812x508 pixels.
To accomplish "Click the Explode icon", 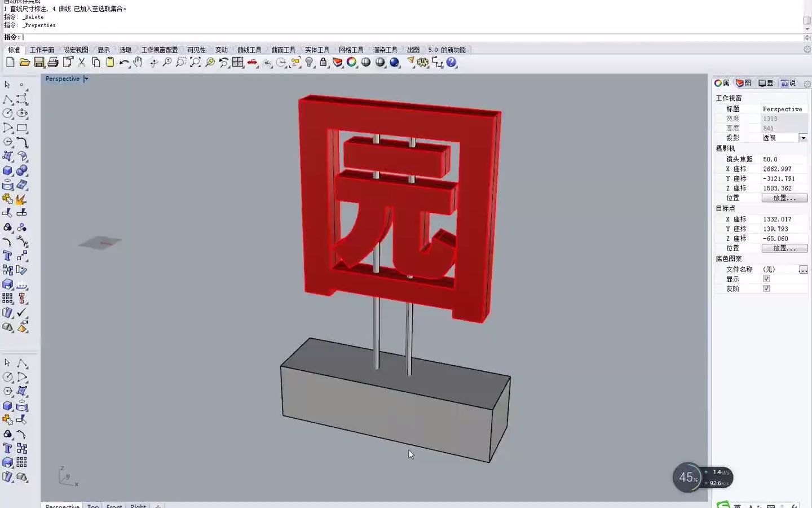I will coord(22,199).
